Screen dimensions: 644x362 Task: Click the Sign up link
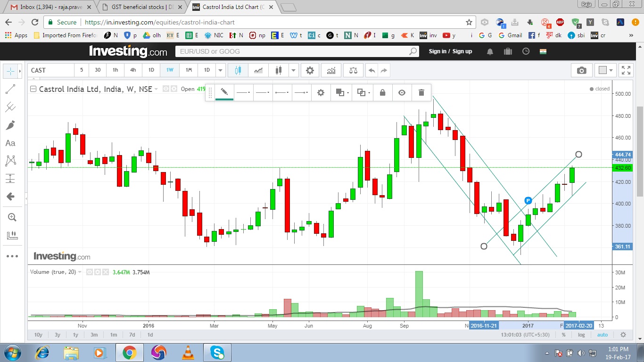462,51
